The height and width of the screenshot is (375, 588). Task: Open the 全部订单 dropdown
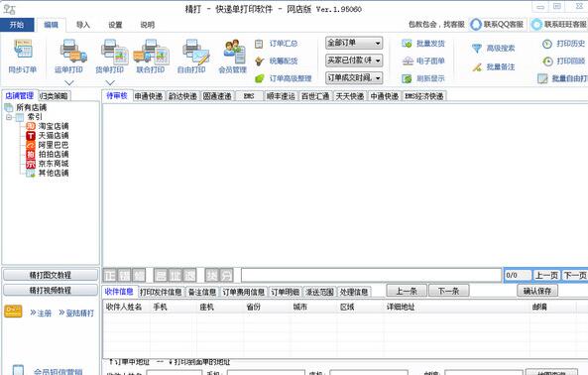[354, 43]
